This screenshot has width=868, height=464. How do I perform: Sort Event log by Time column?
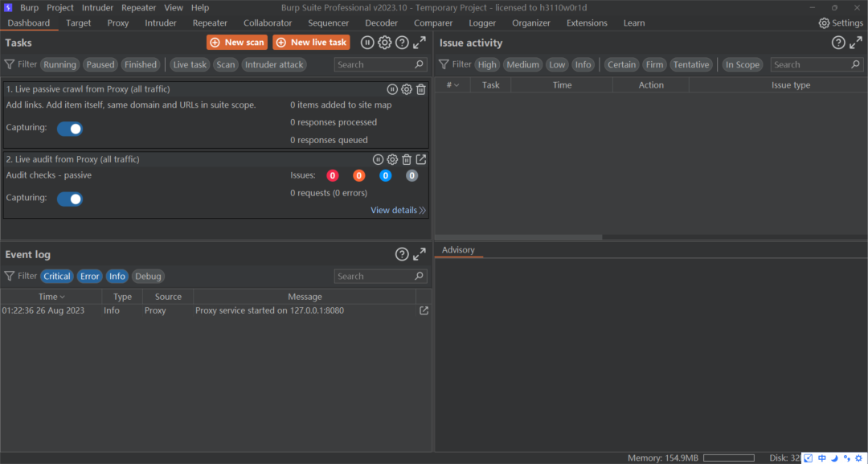[51, 297]
